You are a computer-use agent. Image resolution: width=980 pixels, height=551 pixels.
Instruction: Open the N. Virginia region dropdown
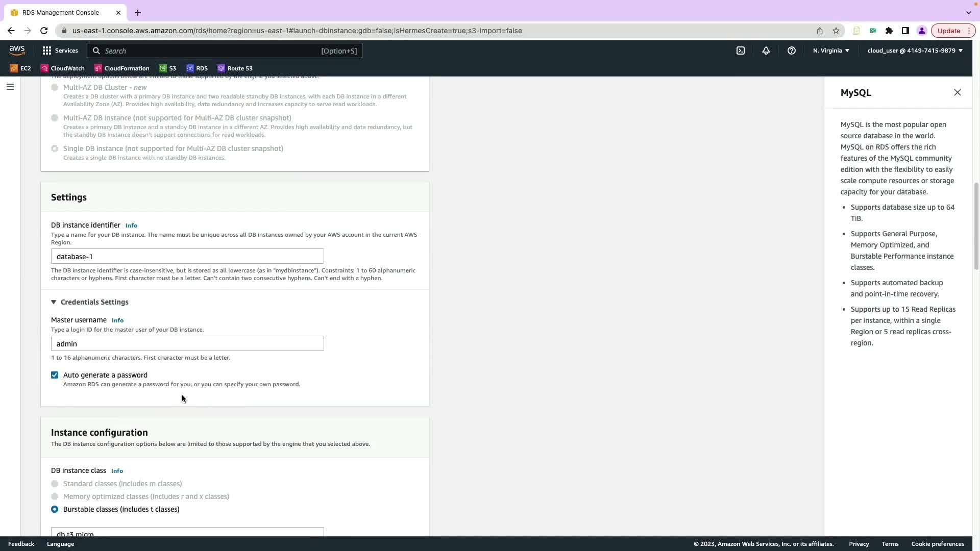831,51
